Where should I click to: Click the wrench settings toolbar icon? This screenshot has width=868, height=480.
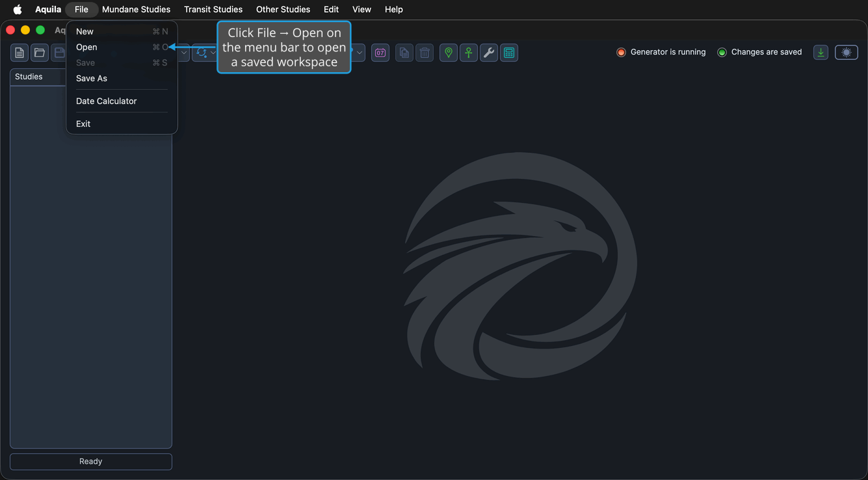pyautogui.click(x=489, y=53)
